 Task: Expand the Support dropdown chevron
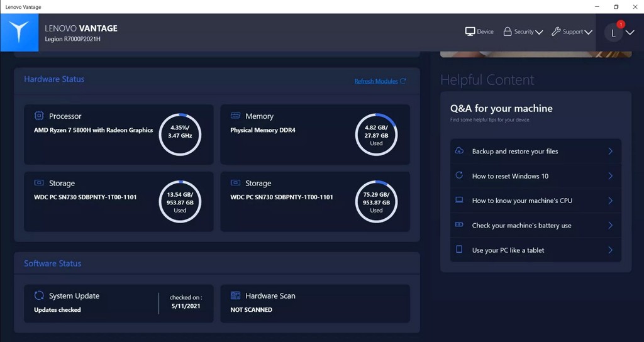coord(588,32)
